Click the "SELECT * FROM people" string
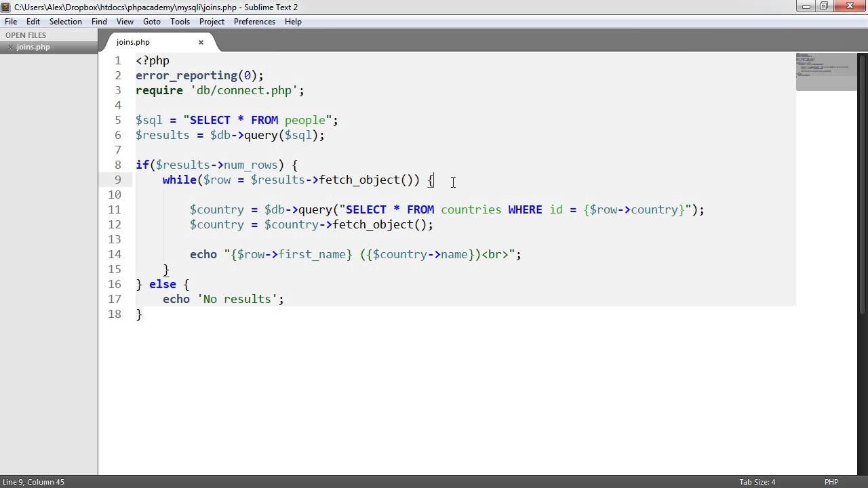Image resolution: width=868 pixels, height=488 pixels. (x=257, y=120)
